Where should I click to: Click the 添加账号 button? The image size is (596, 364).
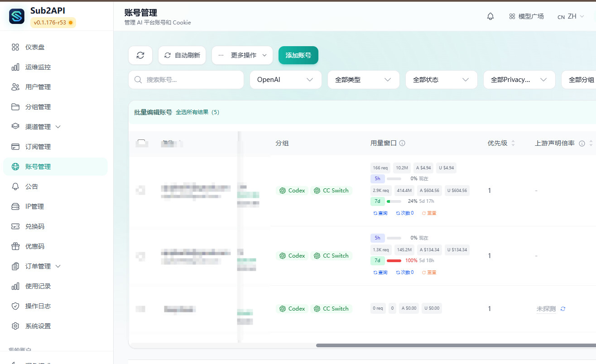pos(298,55)
